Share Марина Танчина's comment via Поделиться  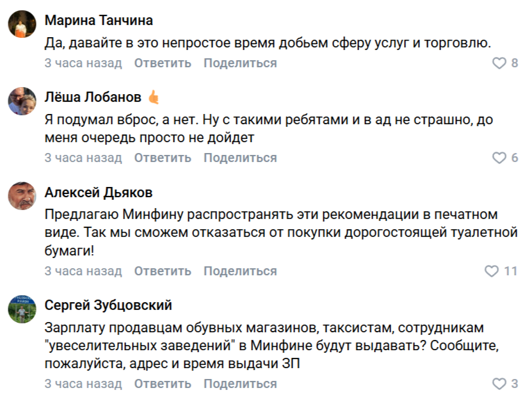tap(240, 63)
